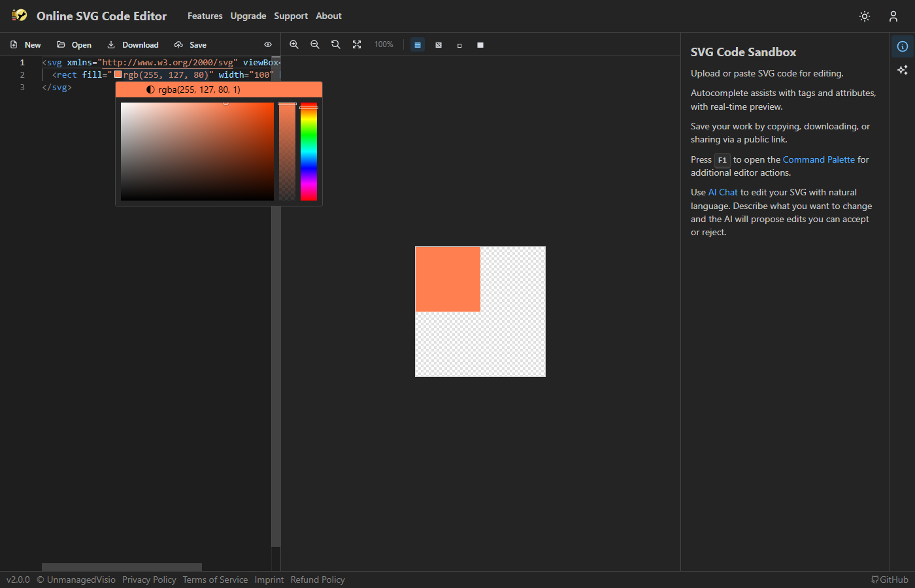Viewport: 915px width, 588px height.
Task: Open the Privacy Policy page
Action: [x=149, y=580]
